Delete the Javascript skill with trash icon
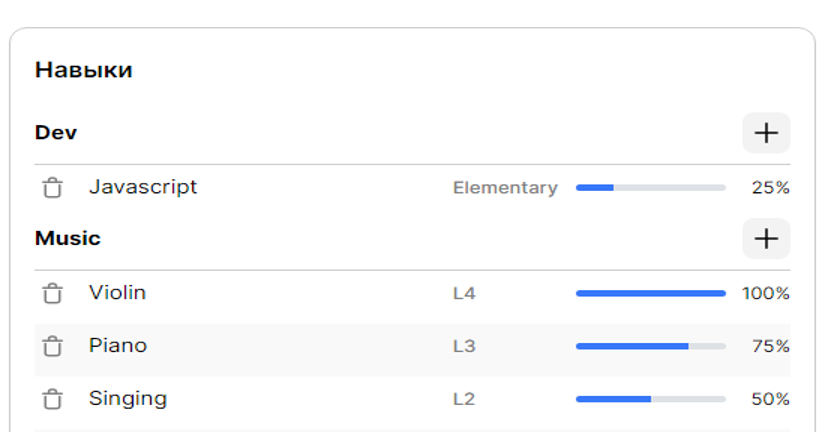838x432 pixels. click(x=52, y=187)
